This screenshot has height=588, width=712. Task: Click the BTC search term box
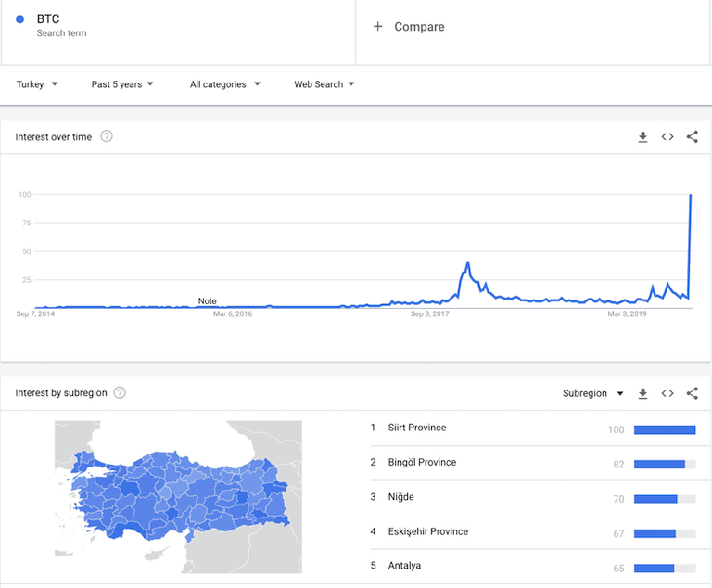tap(178, 32)
